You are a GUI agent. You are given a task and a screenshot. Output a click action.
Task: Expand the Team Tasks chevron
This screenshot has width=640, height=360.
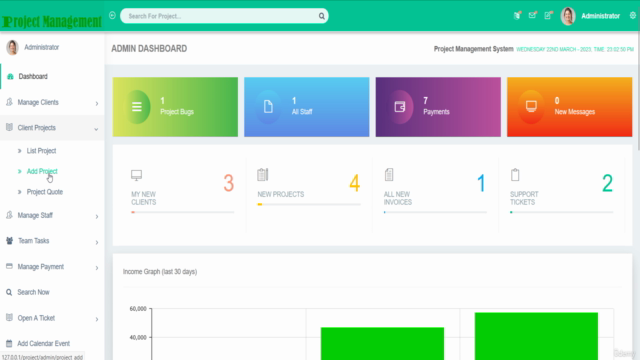[x=97, y=242]
